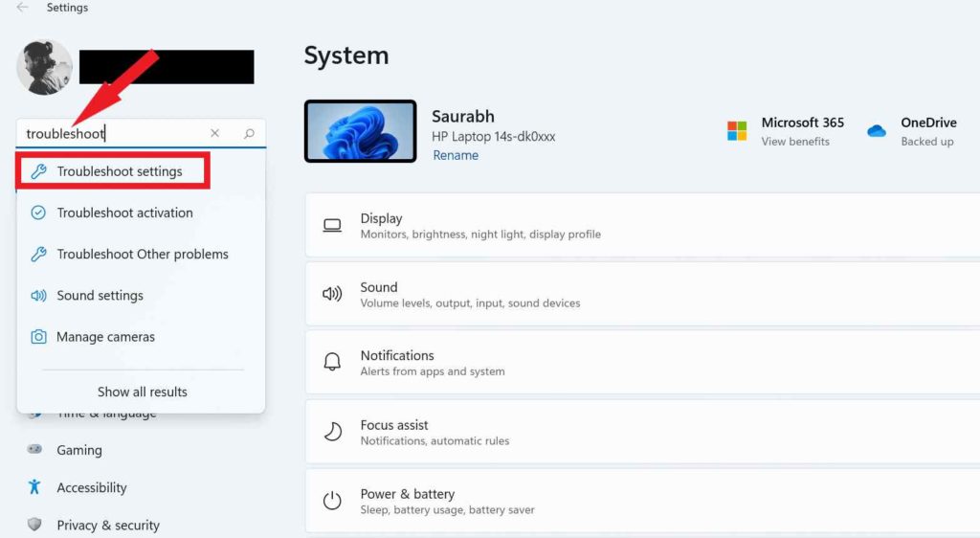Screen dimensions: 980x538
Task: Click the Microsoft 365 logo icon
Action: (737, 130)
